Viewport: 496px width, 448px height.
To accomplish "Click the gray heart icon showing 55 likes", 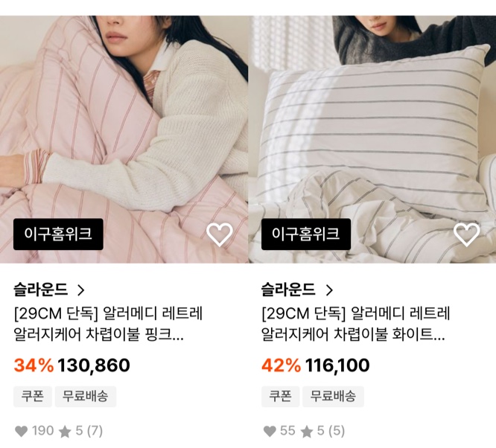I will (270, 431).
